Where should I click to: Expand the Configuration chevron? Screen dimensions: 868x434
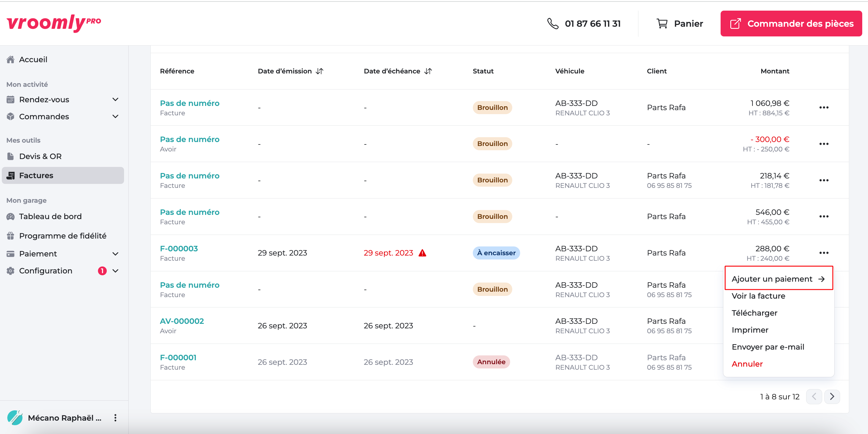tap(115, 271)
